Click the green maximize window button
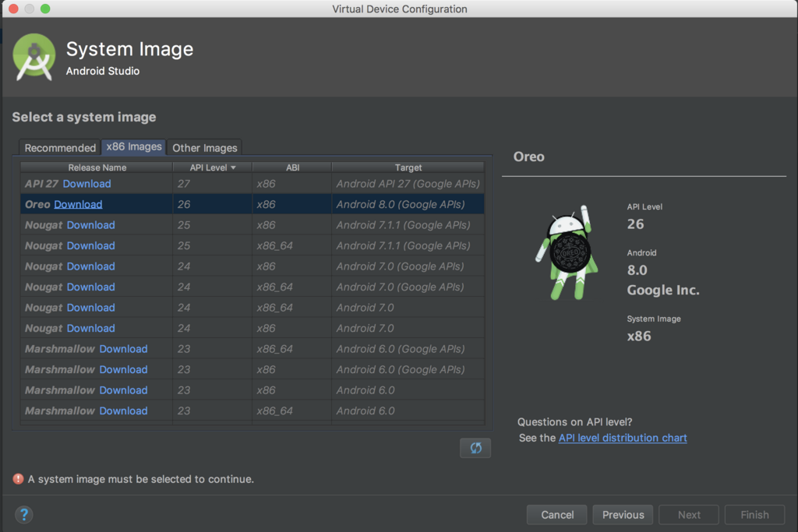Viewport: 798px width, 532px height. point(45,9)
